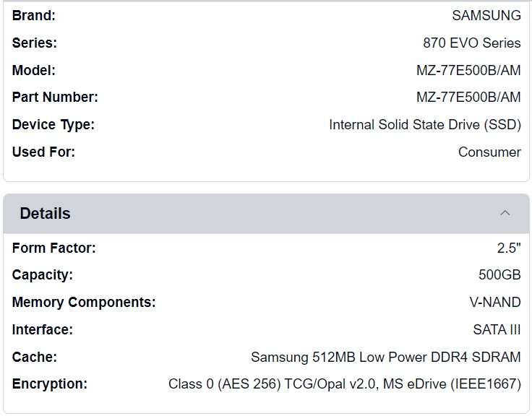Click the Form Factor label
The image size is (532, 416).
[53, 248]
